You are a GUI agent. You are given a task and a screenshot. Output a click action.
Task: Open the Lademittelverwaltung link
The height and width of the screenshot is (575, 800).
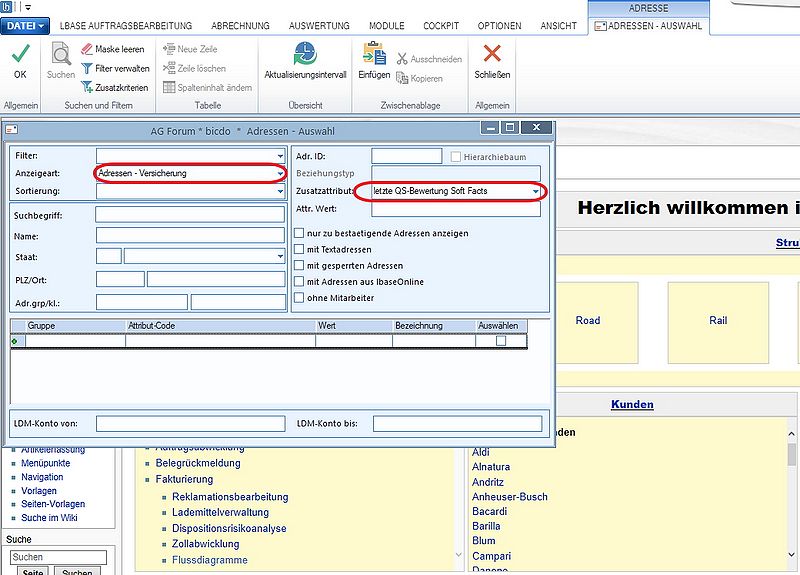click(220, 512)
